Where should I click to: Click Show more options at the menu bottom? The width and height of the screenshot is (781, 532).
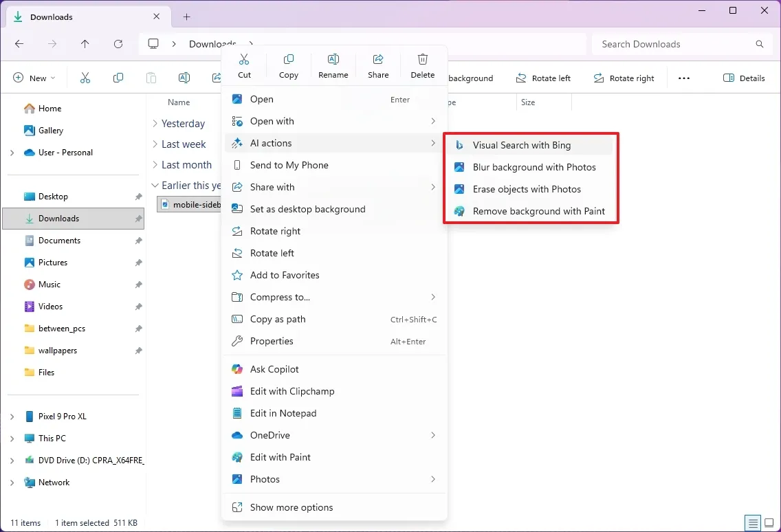coord(291,507)
